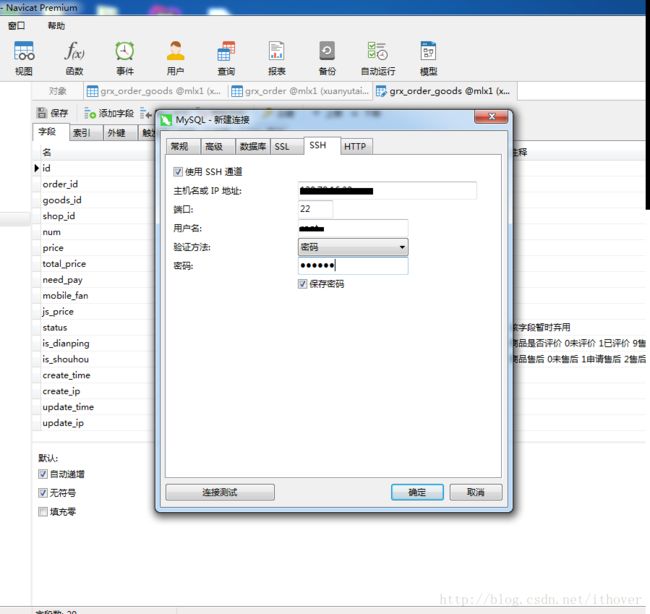Select the update_time field row

94,407
